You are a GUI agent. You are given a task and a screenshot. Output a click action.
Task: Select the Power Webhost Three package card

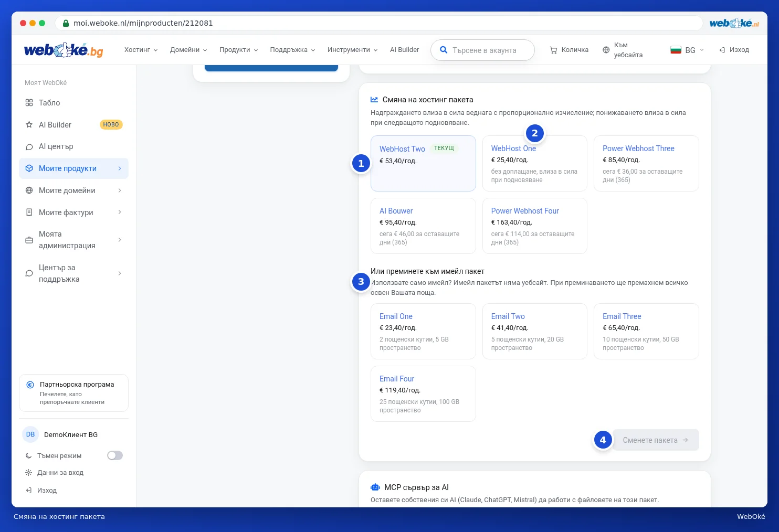coord(646,164)
